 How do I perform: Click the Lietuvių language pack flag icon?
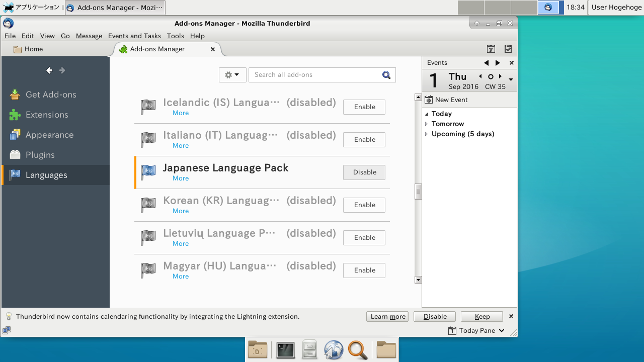pyautogui.click(x=148, y=237)
